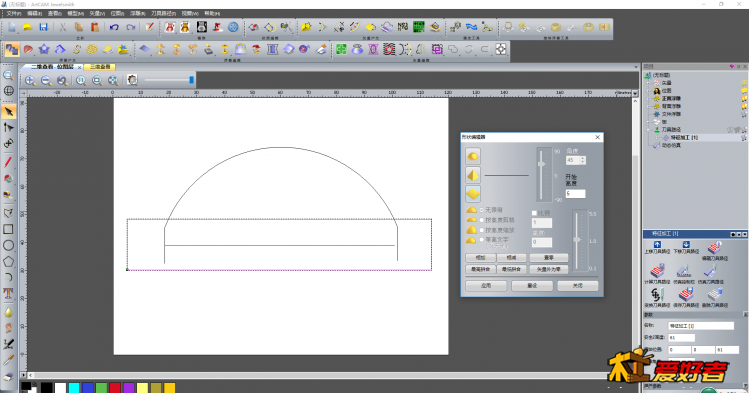
Task: Select the 按高度缩放 radio option
Action: [482, 230]
